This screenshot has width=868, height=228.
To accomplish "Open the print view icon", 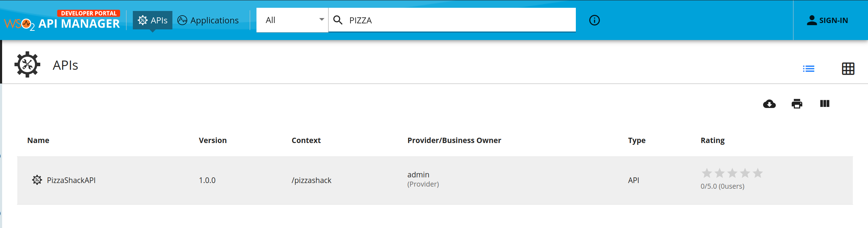I will (797, 104).
